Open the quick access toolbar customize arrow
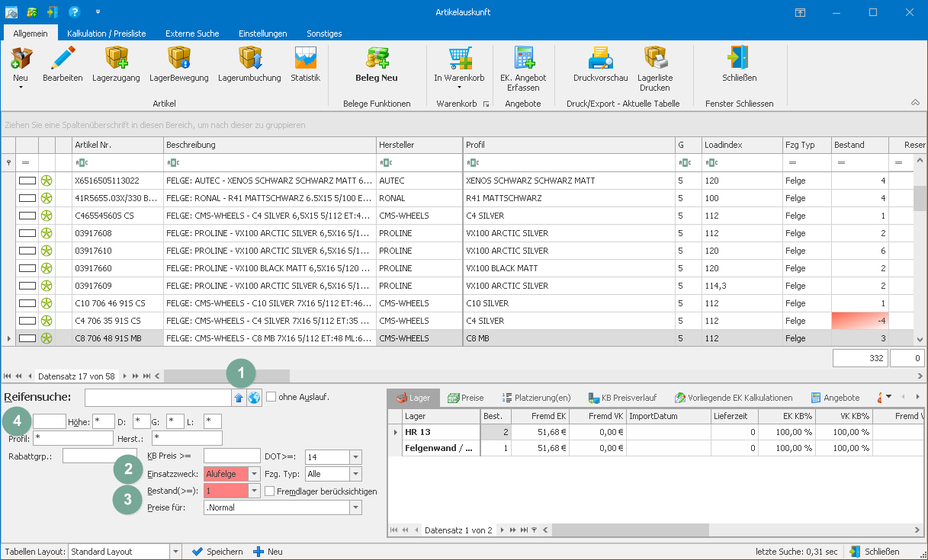Viewport: 928px width, 560px height. pyautogui.click(x=98, y=12)
